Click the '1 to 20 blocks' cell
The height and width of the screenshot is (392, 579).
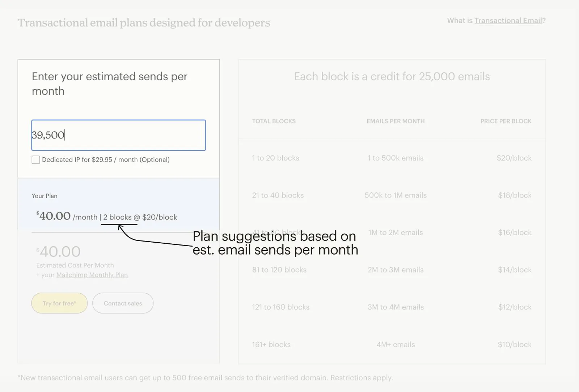[x=276, y=158]
